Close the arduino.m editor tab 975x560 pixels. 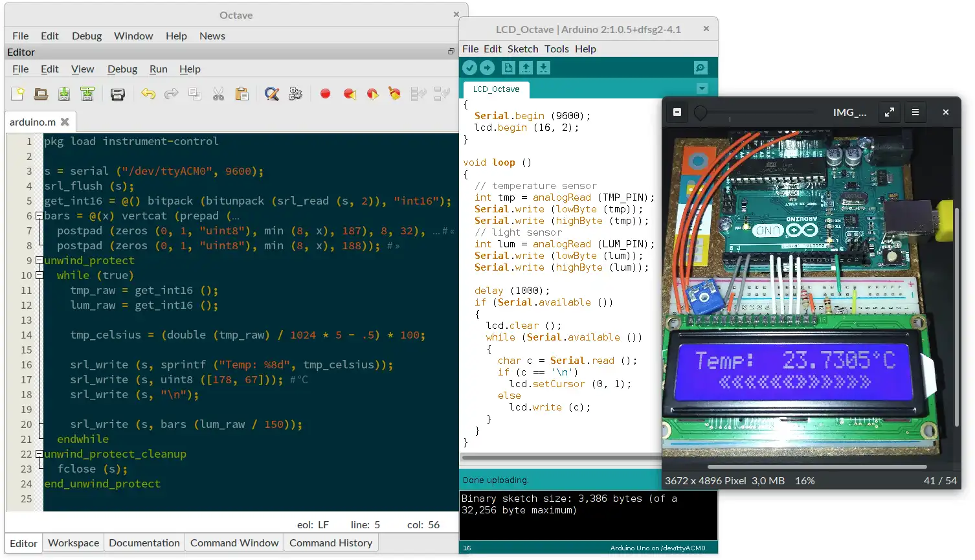pos(65,122)
